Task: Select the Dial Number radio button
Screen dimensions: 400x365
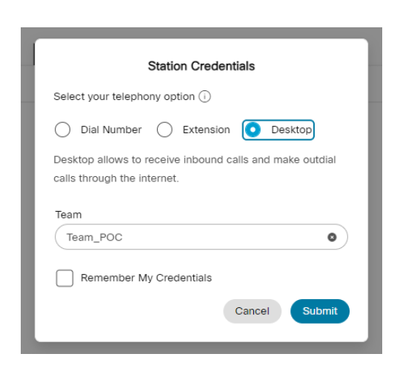Action: [x=62, y=130]
